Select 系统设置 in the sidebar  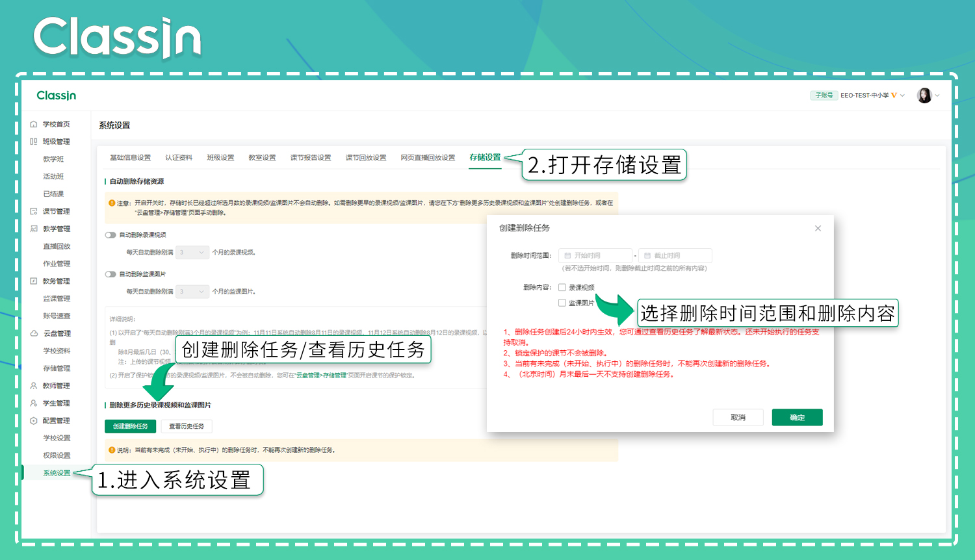point(57,473)
